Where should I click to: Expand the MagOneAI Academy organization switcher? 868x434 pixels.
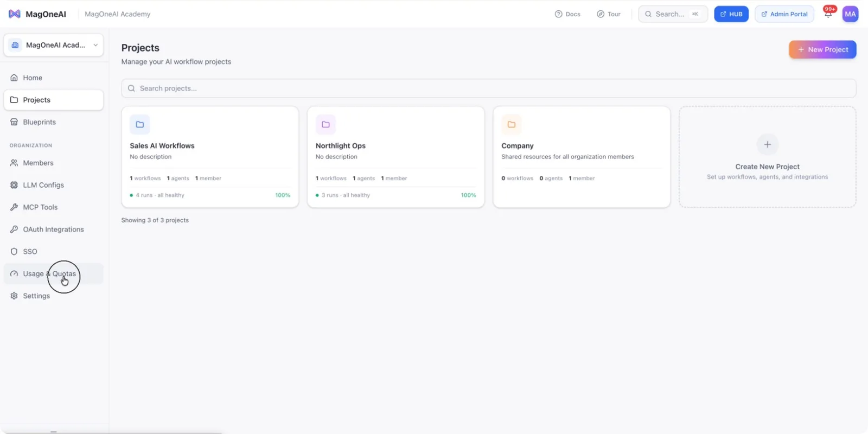tap(54, 45)
